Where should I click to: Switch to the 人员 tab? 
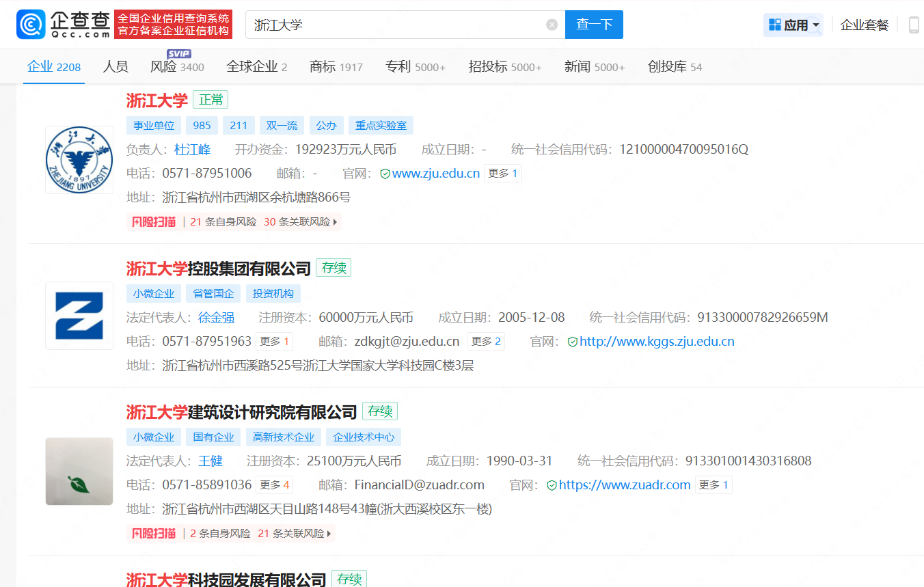[116, 67]
